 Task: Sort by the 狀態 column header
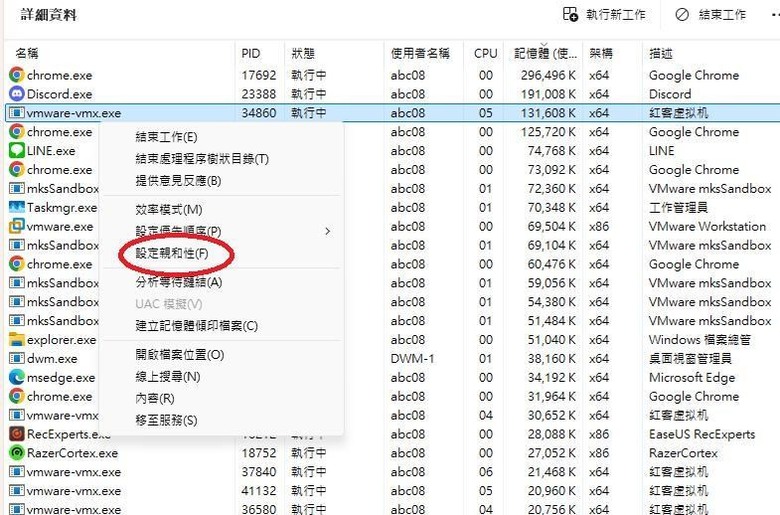pyautogui.click(x=303, y=53)
